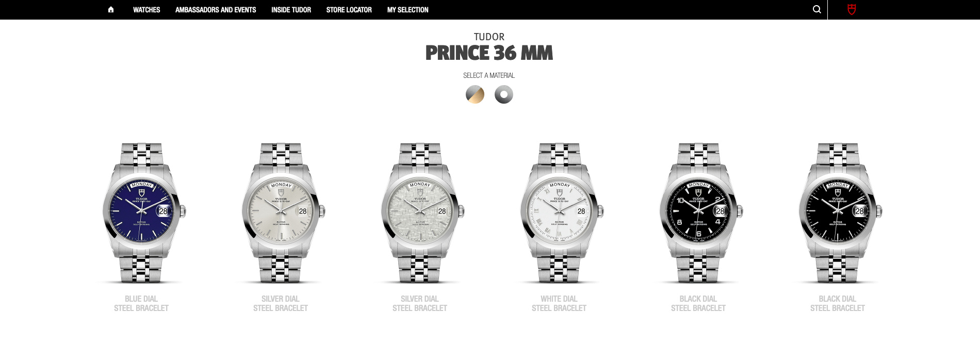Select the textured silver dial watch
Image resolution: width=980 pixels, height=344 pixels.
click(420, 212)
